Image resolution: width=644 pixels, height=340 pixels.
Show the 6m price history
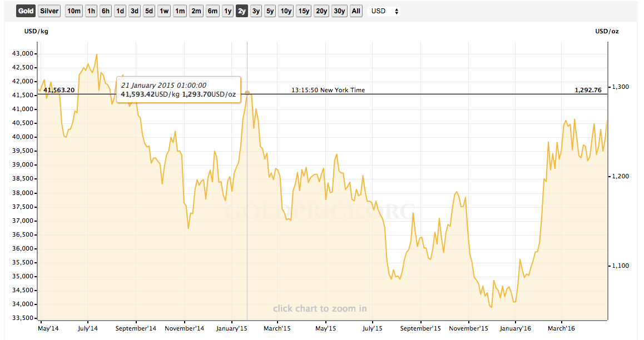click(213, 11)
